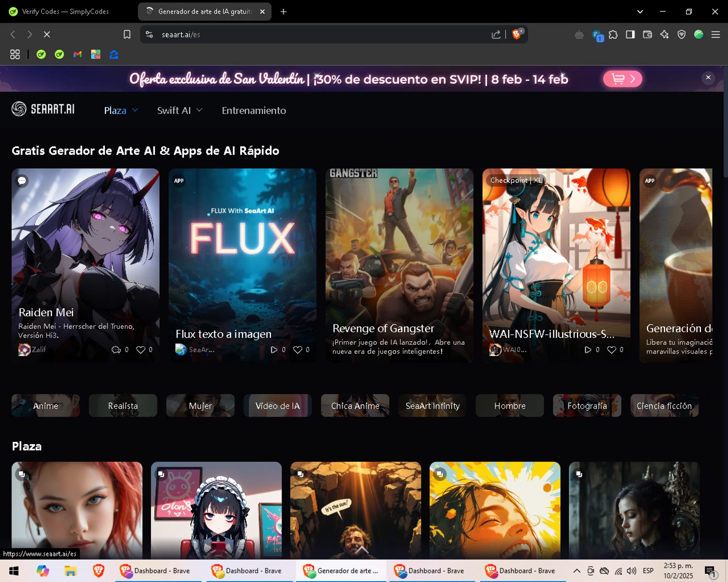Open the Brave Shields icon
This screenshot has height=582, width=728.
(x=517, y=34)
